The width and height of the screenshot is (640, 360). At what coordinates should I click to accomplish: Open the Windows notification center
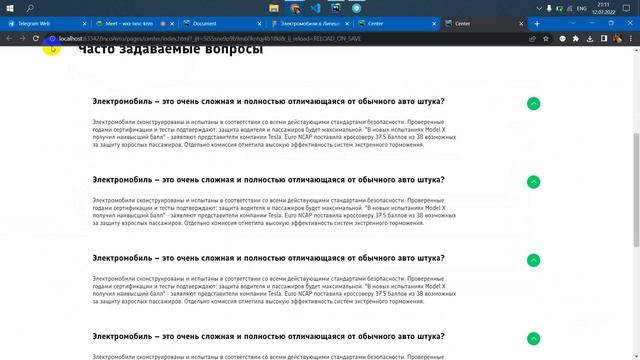[x=626, y=8]
